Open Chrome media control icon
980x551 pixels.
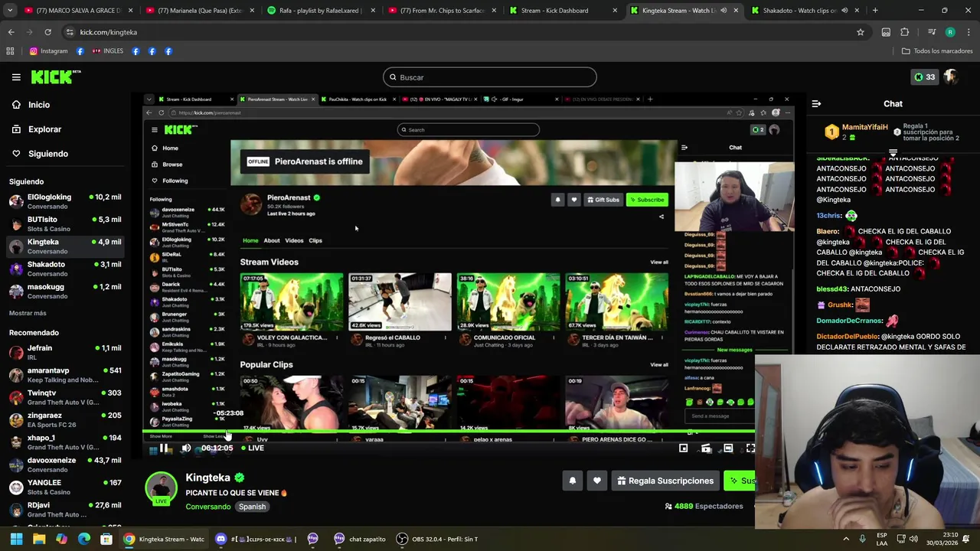point(932,32)
